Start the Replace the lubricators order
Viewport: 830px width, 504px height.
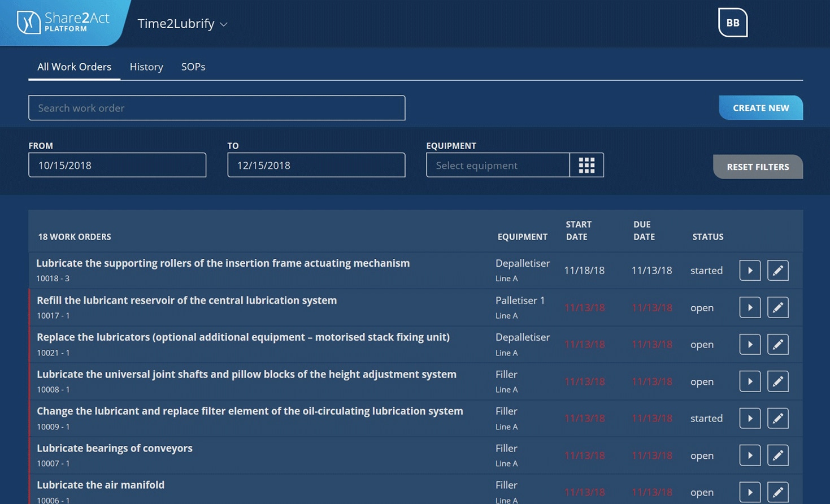(x=750, y=344)
